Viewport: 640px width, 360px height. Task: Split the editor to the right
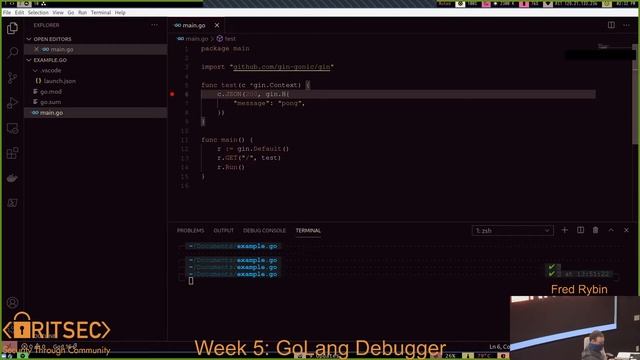[611, 25]
